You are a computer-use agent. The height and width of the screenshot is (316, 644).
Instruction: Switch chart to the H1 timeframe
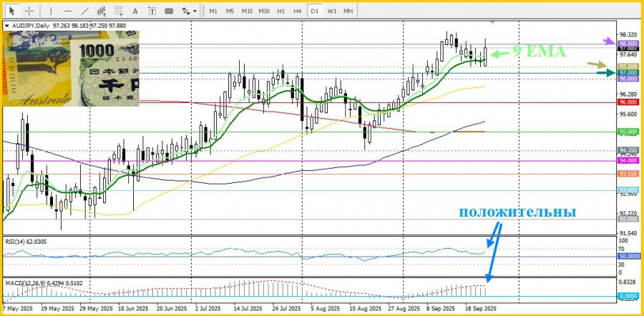click(x=280, y=11)
